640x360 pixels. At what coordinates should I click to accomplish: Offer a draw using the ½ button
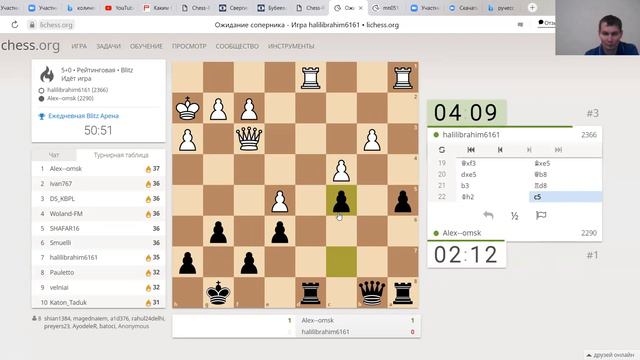515,216
